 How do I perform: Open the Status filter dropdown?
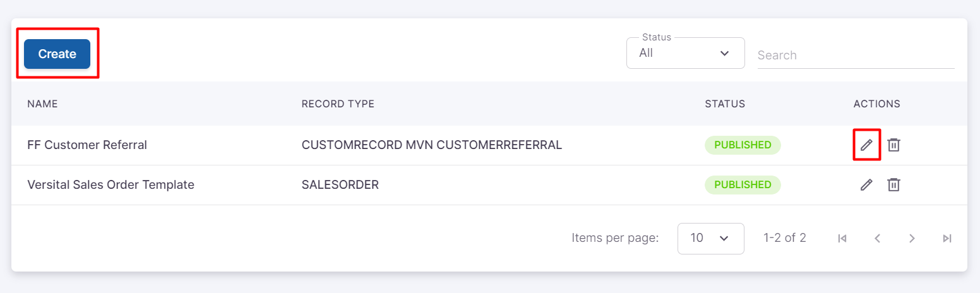pyautogui.click(x=685, y=53)
